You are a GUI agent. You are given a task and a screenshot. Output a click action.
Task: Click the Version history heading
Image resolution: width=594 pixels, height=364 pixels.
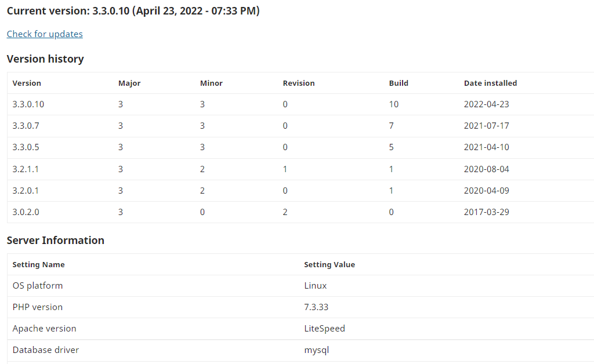[x=45, y=59]
